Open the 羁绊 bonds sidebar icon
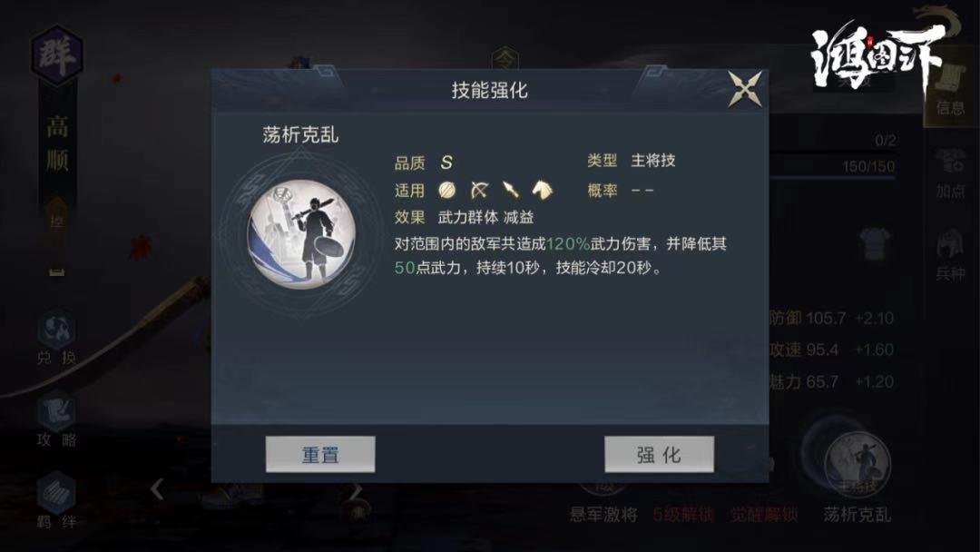980x552 pixels. pos(56,501)
